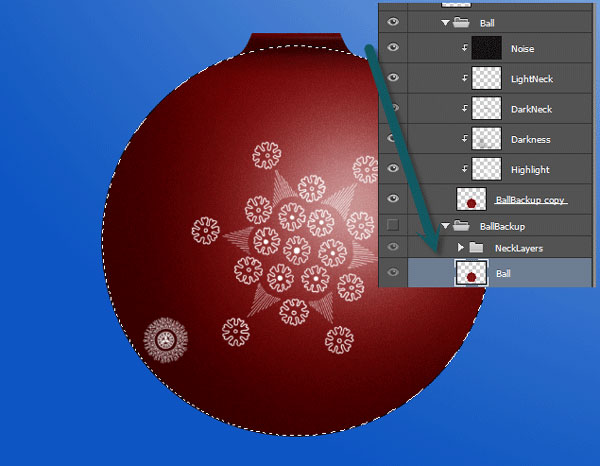Click the Noise layer clipping mask arrow

pyautogui.click(x=464, y=47)
